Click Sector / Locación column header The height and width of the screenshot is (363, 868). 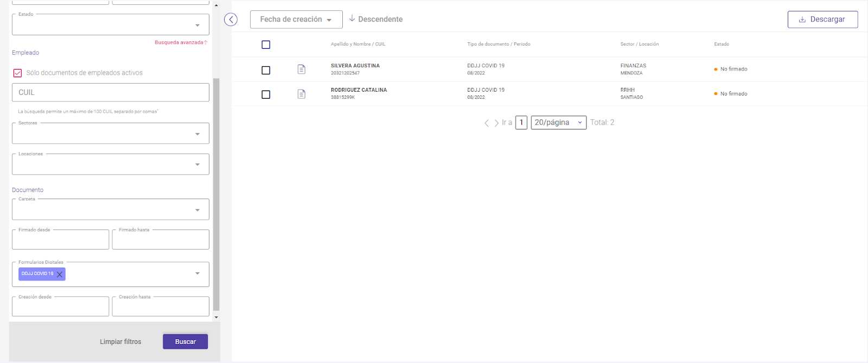pyautogui.click(x=640, y=44)
